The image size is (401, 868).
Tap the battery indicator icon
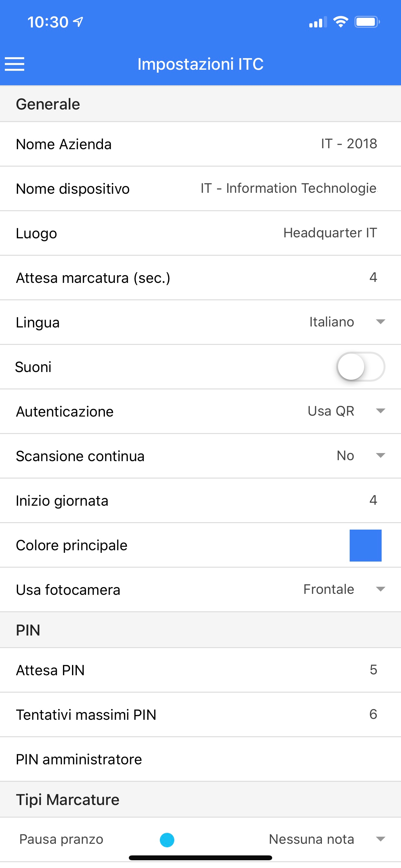[x=367, y=22]
